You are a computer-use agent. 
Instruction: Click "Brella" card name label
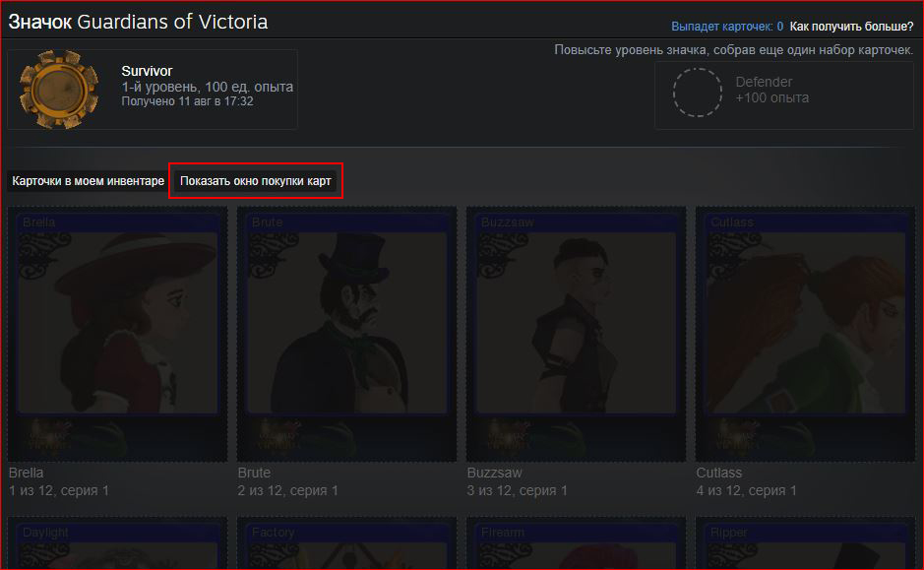click(26, 473)
